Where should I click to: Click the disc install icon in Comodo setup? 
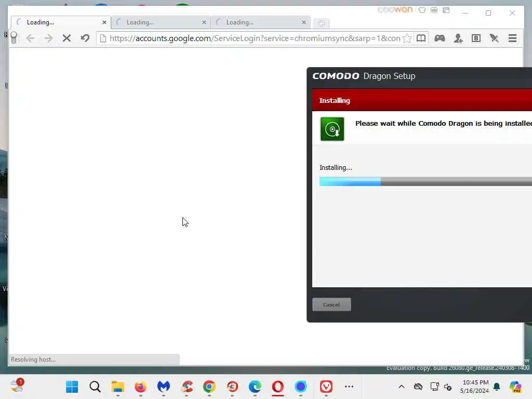coord(332,129)
